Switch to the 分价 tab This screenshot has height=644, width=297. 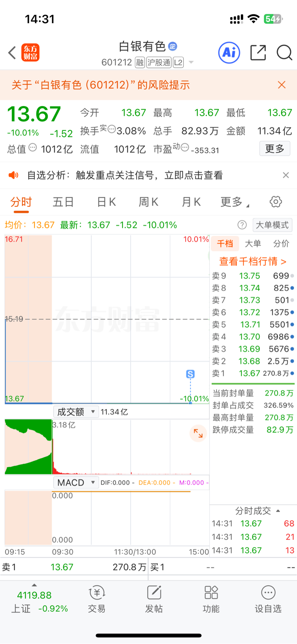[x=281, y=244]
